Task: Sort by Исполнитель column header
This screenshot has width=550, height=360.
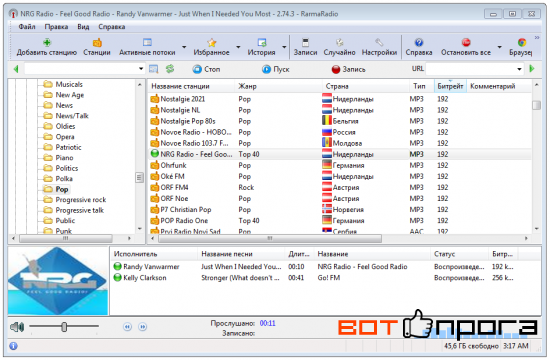Action: (154, 254)
